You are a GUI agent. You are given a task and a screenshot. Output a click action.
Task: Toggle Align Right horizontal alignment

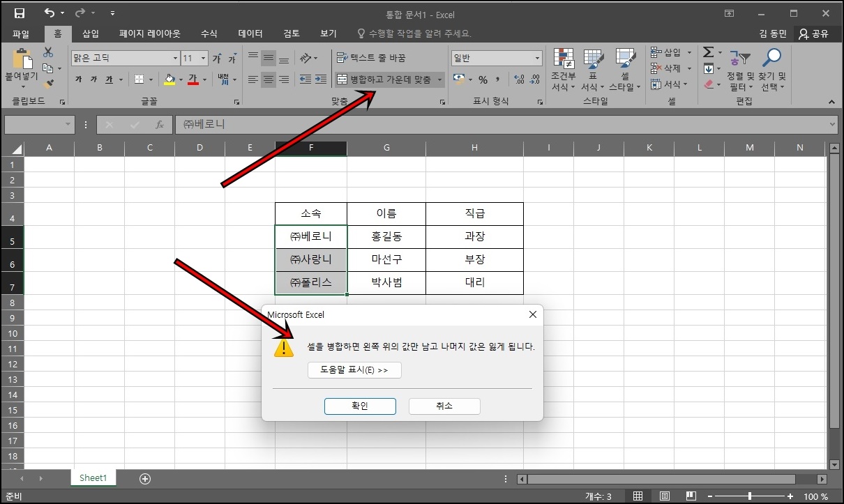point(284,79)
